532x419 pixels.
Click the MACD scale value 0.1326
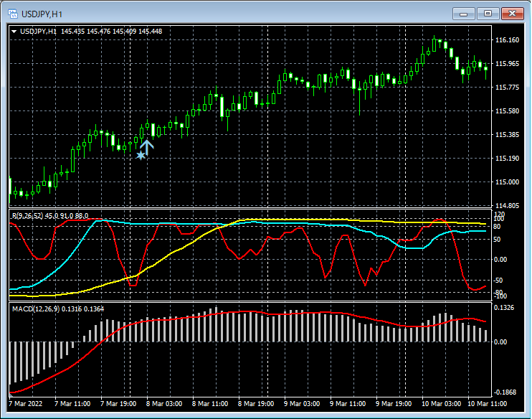click(505, 308)
